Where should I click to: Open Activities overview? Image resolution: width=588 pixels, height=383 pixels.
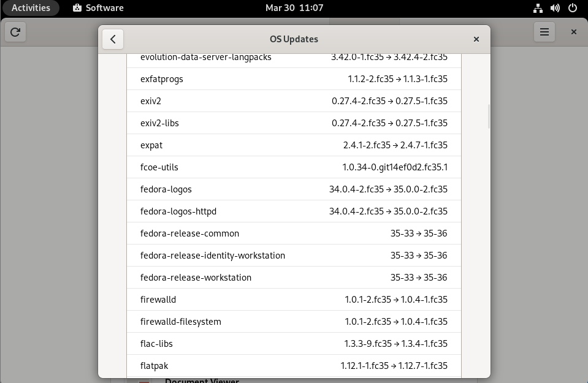[x=31, y=8]
